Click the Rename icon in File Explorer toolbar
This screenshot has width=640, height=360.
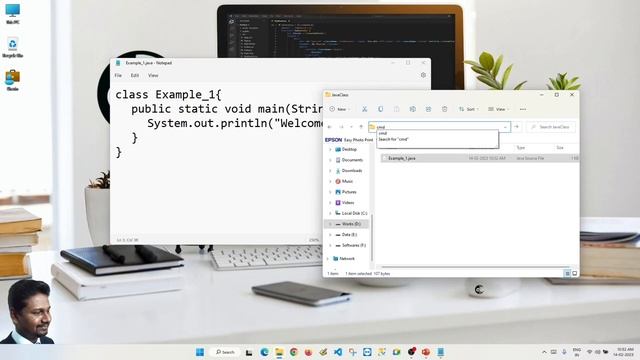tap(413, 109)
